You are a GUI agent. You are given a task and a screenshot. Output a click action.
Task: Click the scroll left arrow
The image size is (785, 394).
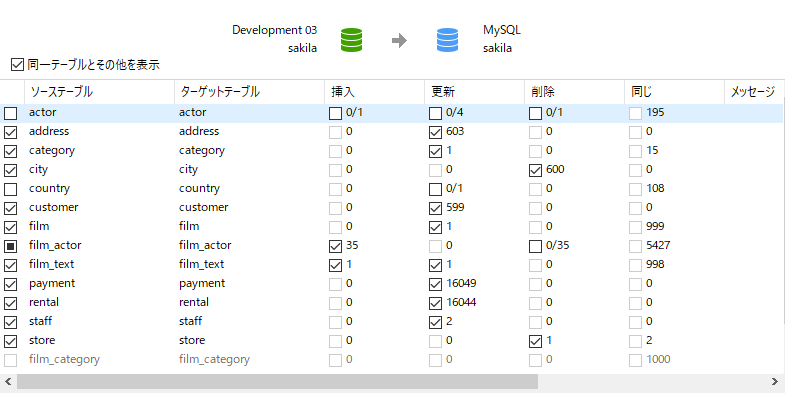point(8,381)
